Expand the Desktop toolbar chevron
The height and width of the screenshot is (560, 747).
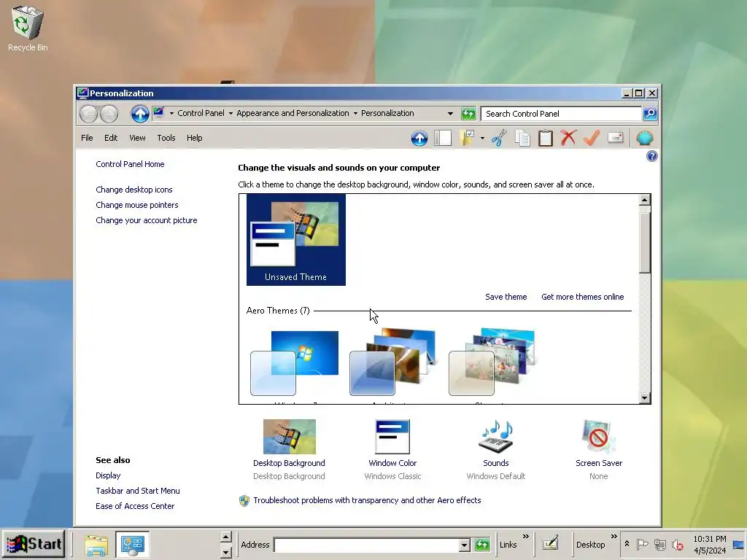point(614,536)
